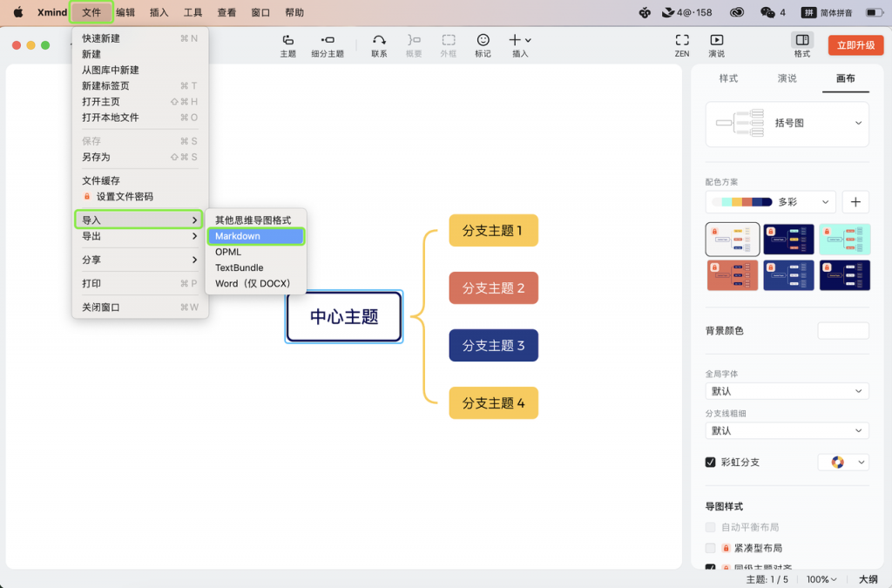Screen dimensions: 892x588
Task: Choose TextBundle import option
Action: 255,267
